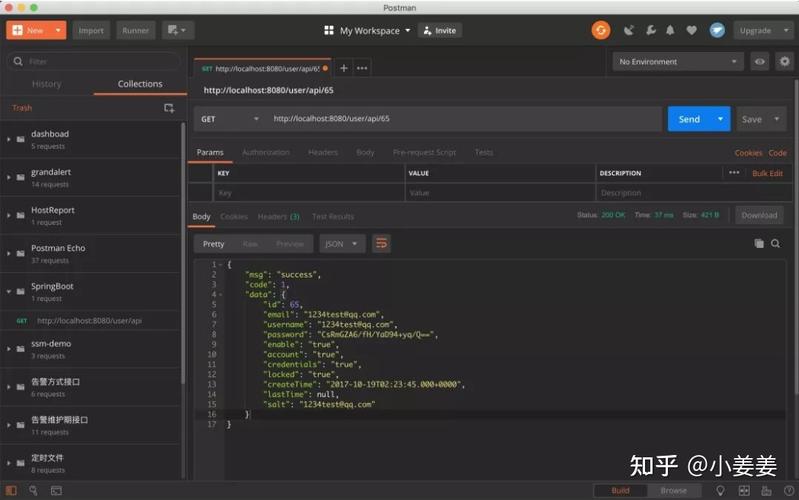Open Trash link in sidebar
This screenshot has width=799, height=500.
point(22,108)
